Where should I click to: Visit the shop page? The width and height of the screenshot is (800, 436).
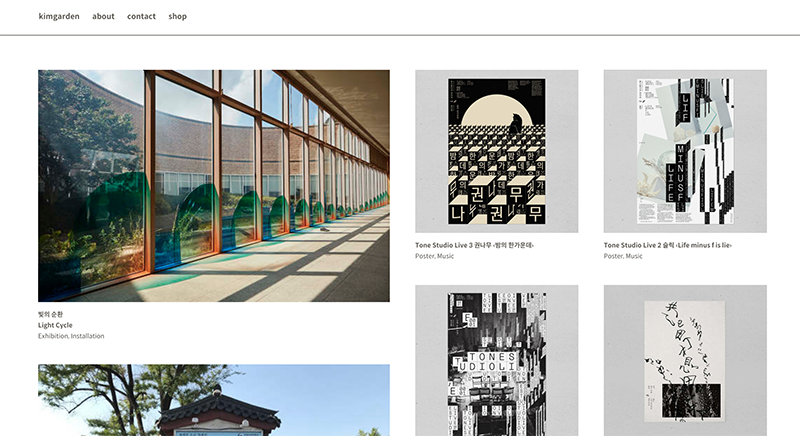178,16
